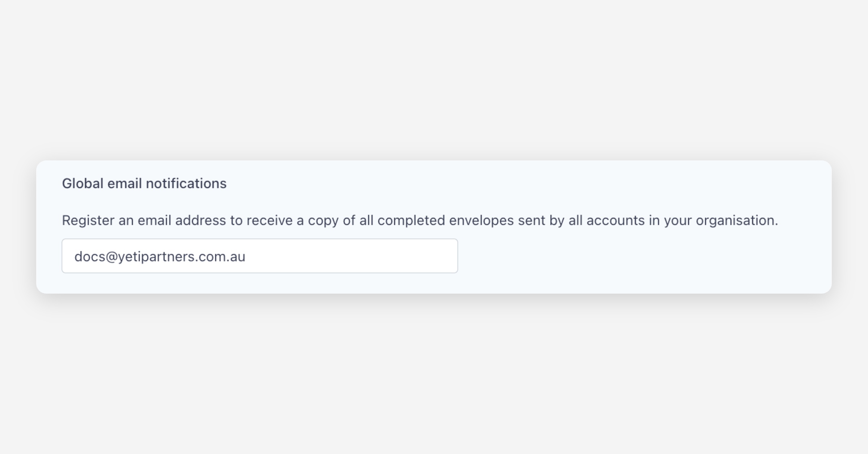Focus the docs@yetipartners.com.au text box
The image size is (868, 454).
[x=259, y=256]
